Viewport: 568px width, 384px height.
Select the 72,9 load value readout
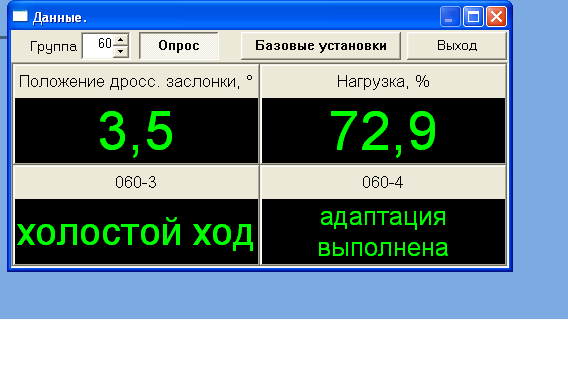(x=383, y=131)
